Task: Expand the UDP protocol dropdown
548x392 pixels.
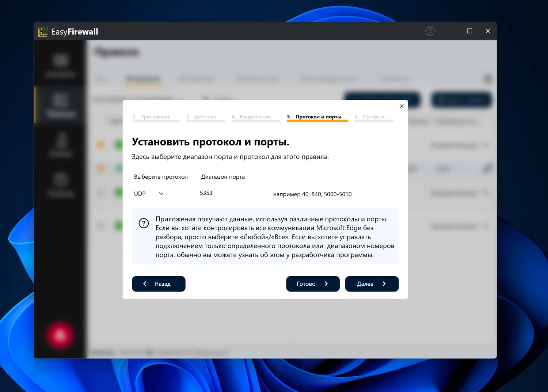Action: [149, 194]
